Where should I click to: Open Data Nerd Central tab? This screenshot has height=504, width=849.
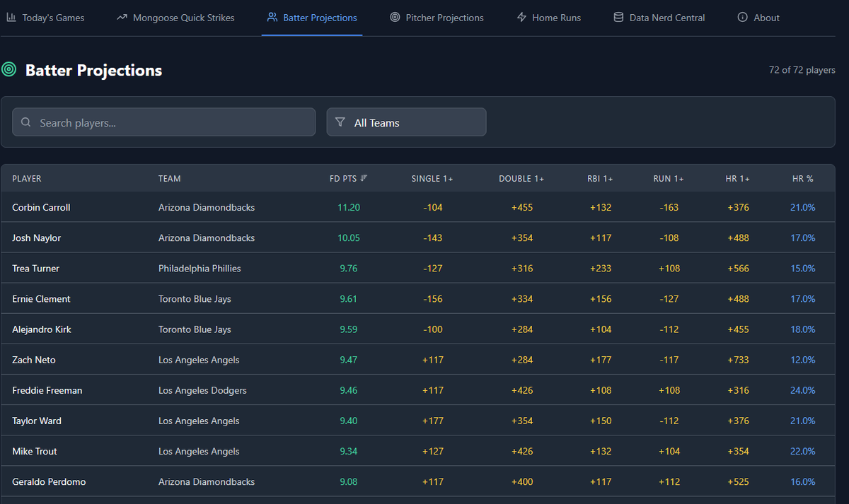(659, 18)
